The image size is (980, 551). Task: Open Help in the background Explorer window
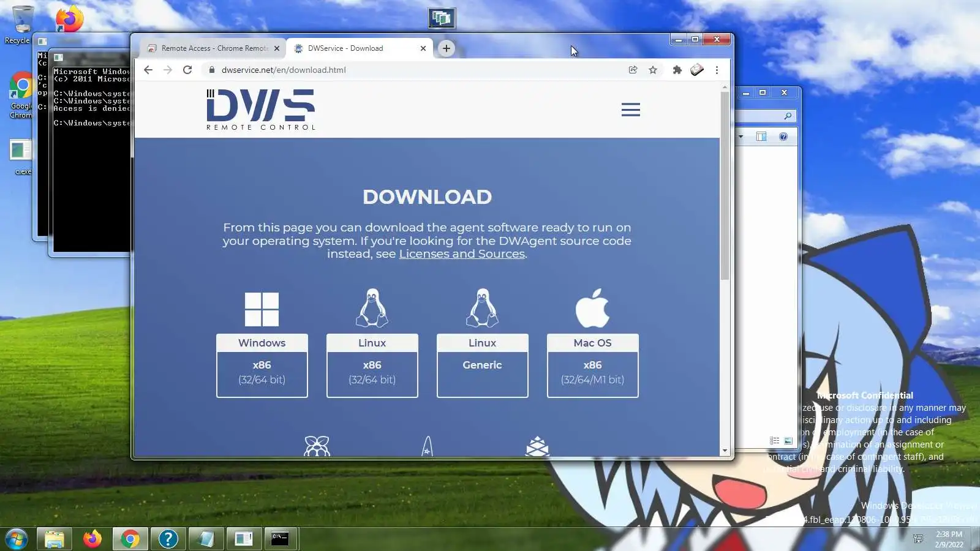click(783, 137)
